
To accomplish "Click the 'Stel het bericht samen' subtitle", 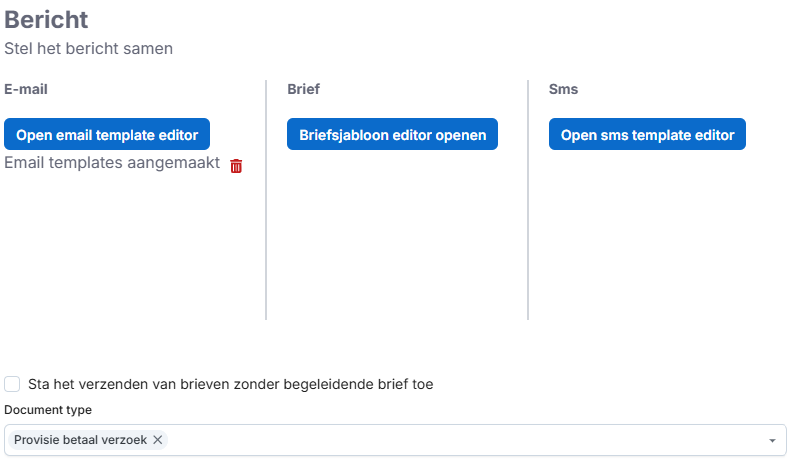I will (89, 47).
